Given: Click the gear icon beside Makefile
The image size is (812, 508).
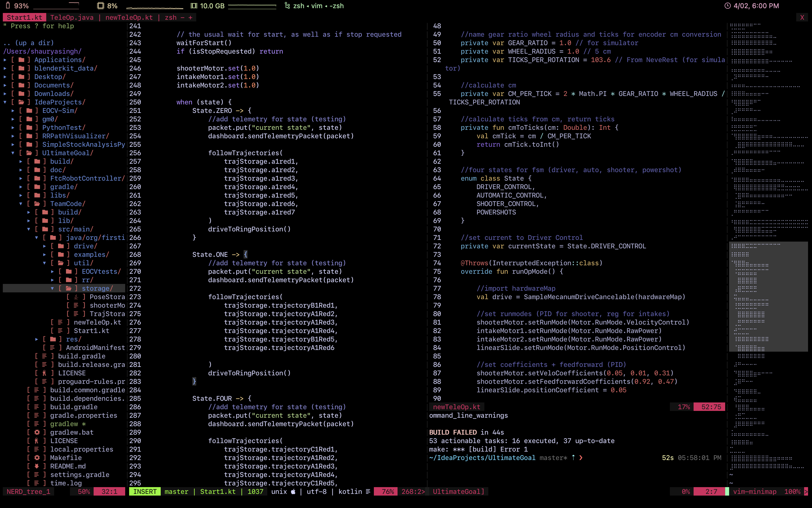Looking at the screenshot, I should (37, 458).
